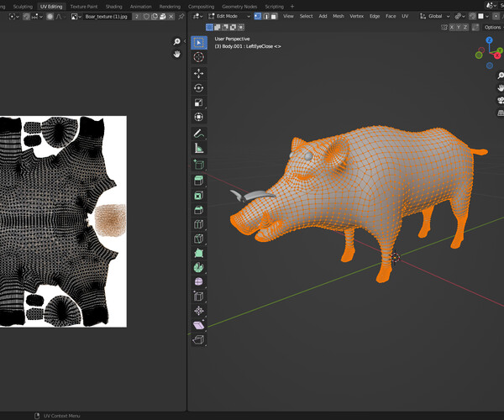This screenshot has height=420, width=504.
Task: Select the Shear tool
Action: tap(198, 325)
